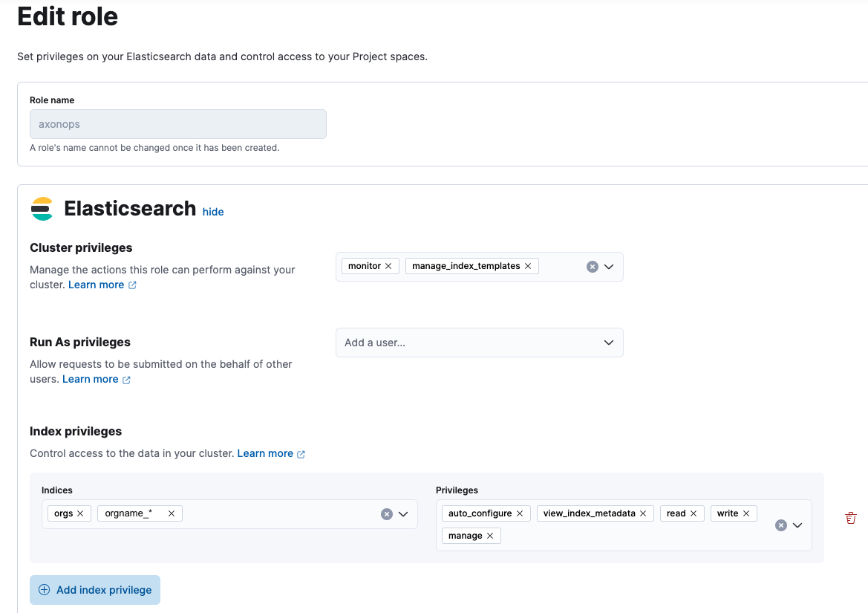The image size is (868, 613).
Task: Expand the Privileges dropdown
Action: 797,525
